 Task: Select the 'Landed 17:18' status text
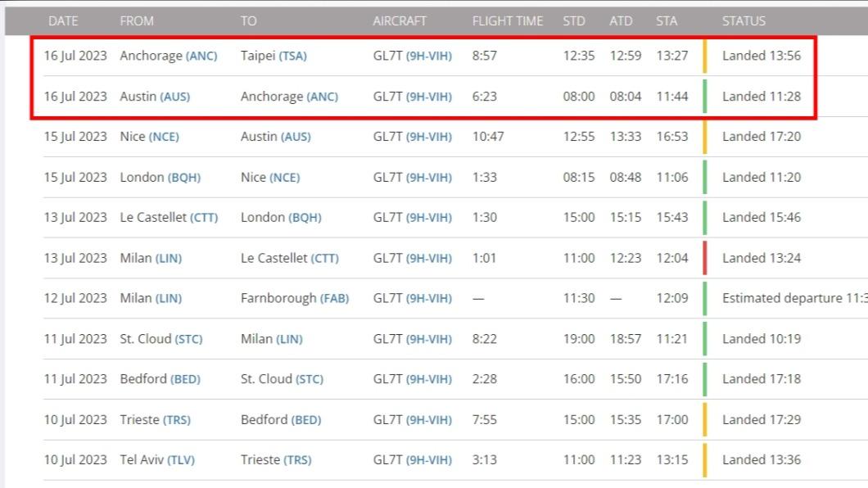tap(762, 378)
